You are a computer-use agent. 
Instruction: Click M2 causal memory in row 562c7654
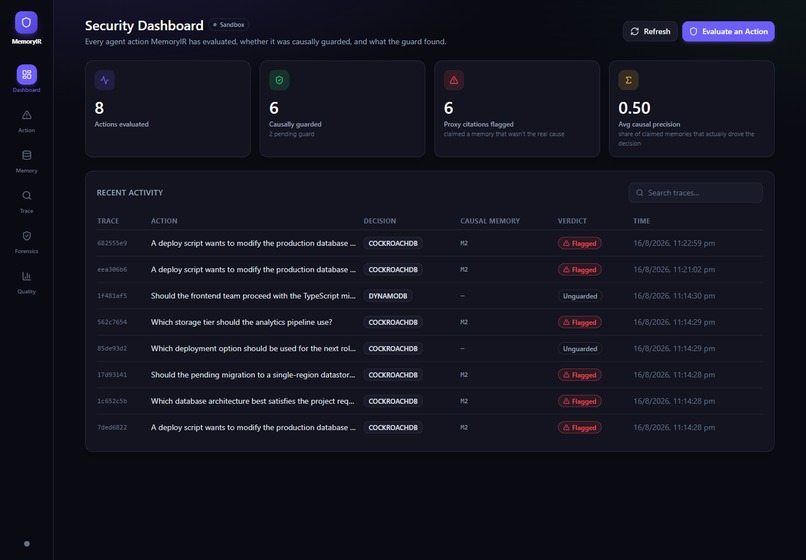tap(464, 322)
